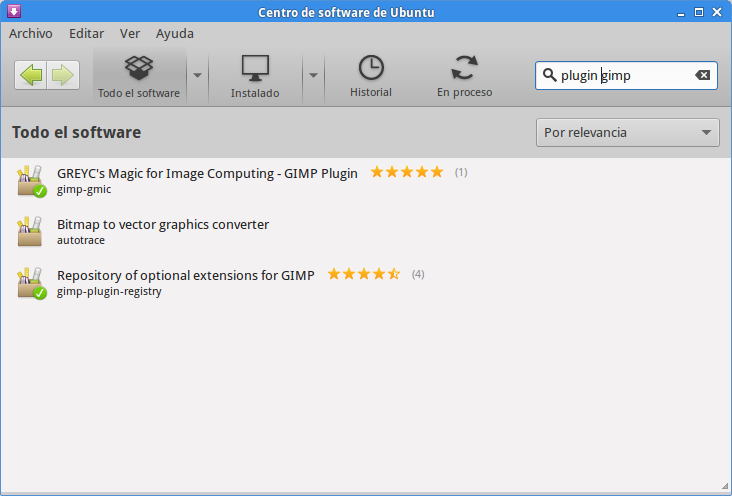The image size is (732, 496).
Task: Open the Ver menu
Action: [130, 33]
